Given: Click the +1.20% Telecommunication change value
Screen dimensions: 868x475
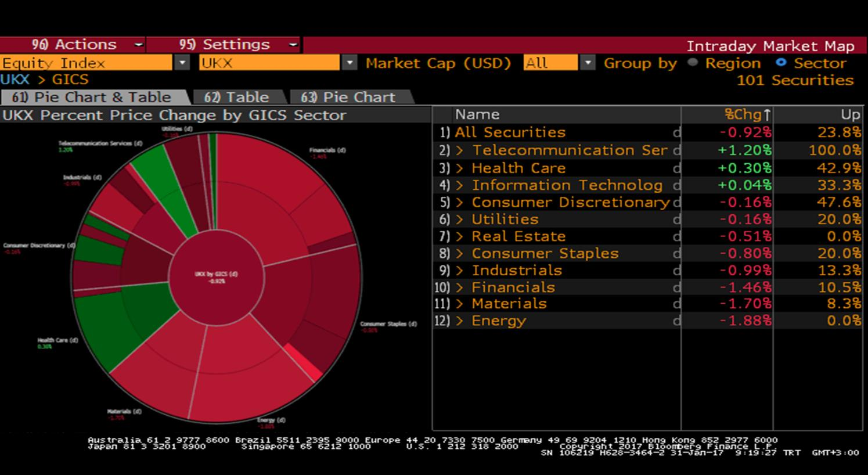Looking at the screenshot, I should [x=744, y=150].
